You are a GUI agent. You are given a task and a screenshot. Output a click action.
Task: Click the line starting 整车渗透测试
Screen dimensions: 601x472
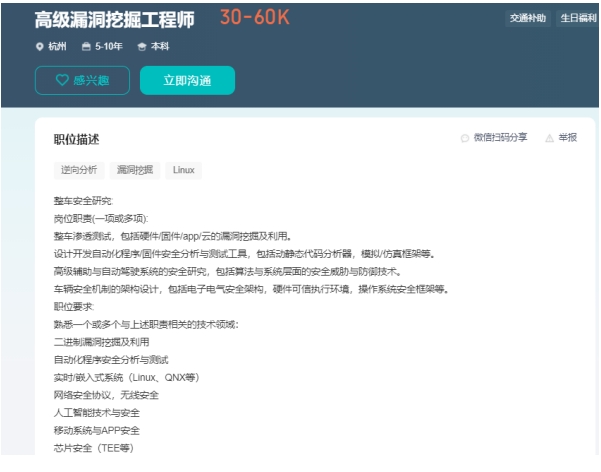pos(173,236)
